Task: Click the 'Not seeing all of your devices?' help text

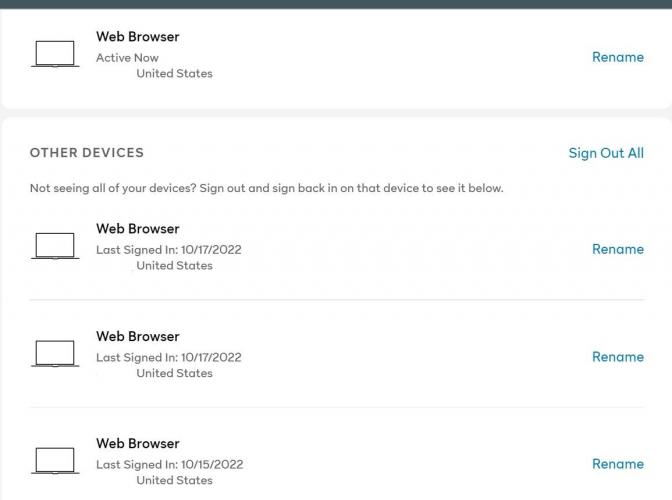Action: tap(267, 188)
